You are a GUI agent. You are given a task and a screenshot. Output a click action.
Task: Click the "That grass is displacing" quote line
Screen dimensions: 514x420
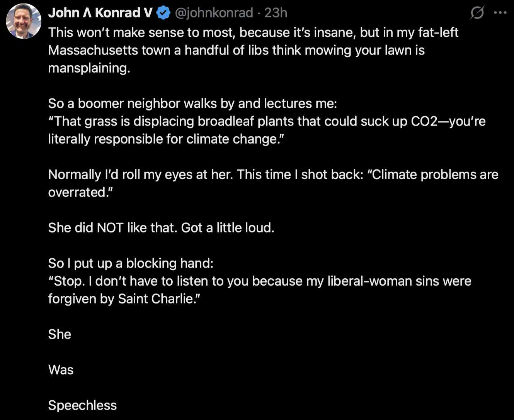tap(267, 121)
